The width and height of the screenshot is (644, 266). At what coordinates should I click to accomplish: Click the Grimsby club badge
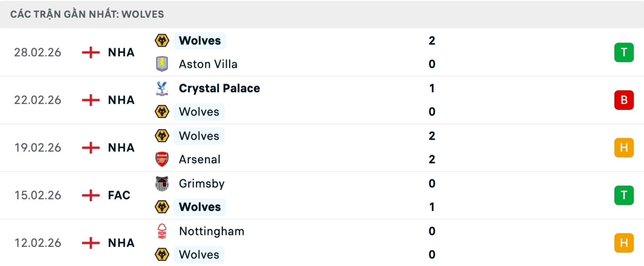(x=162, y=183)
